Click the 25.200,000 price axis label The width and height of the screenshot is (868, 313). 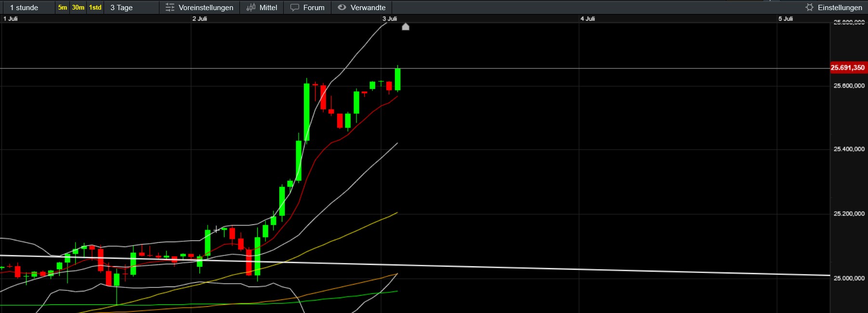point(849,214)
